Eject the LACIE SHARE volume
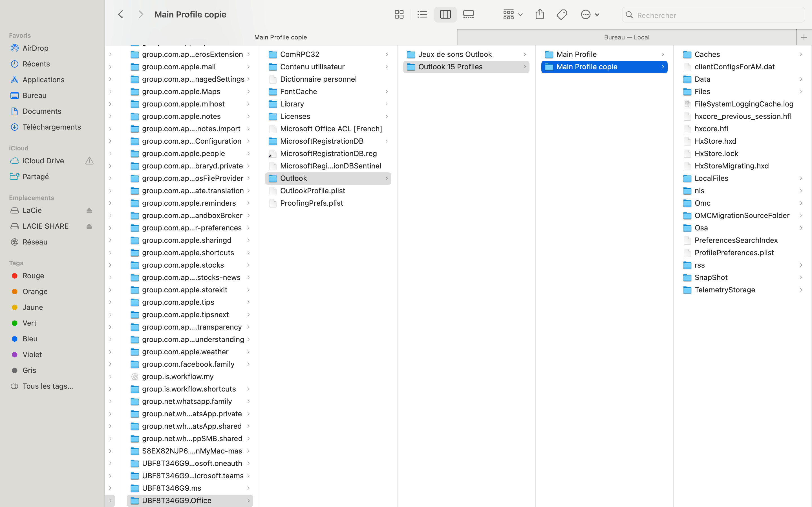This screenshot has height=507, width=812. (x=89, y=226)
